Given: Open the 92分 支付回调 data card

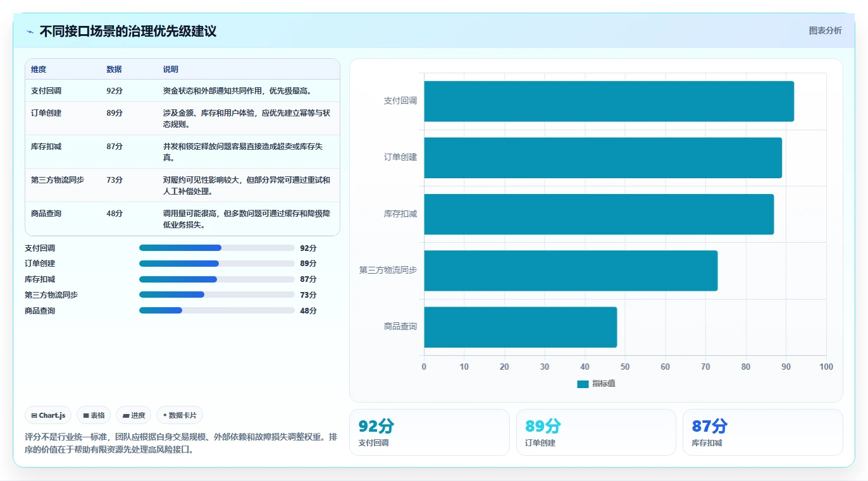Looking at the screenshot, I should 429,432.
